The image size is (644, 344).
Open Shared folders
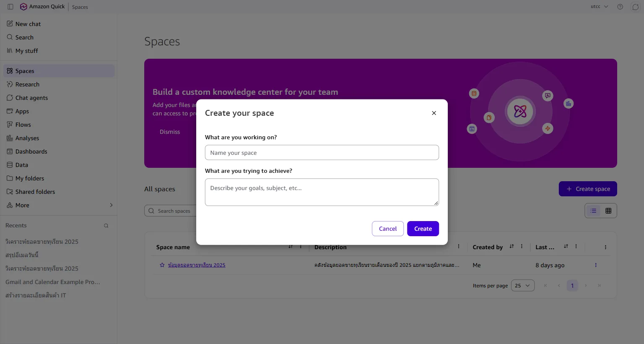(x=59, y=192)
